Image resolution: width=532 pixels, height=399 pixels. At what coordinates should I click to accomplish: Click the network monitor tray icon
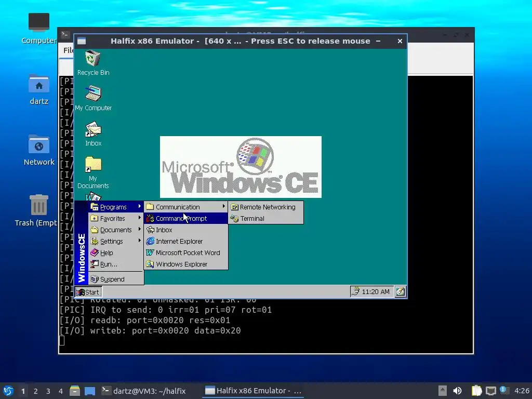tap(490, 391)
